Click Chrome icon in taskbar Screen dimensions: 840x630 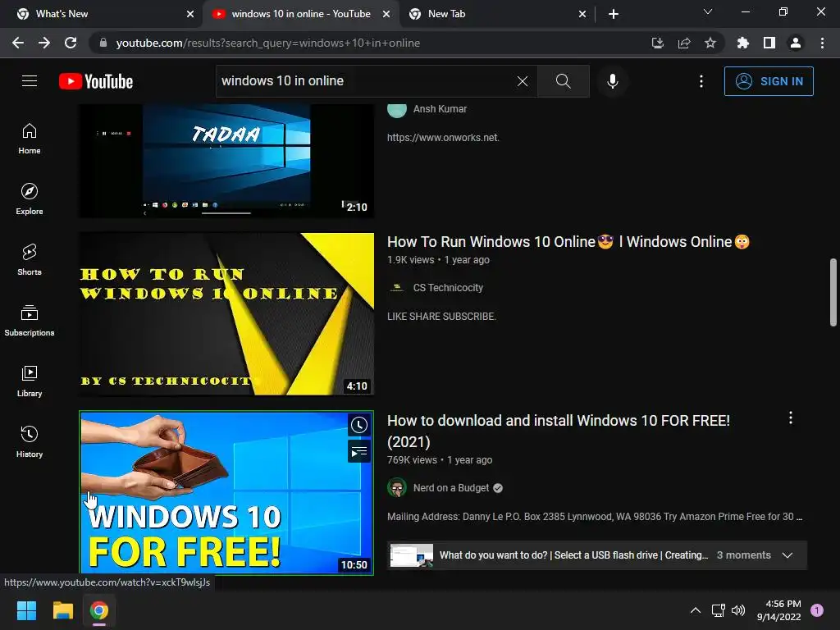tap(98, 610)
